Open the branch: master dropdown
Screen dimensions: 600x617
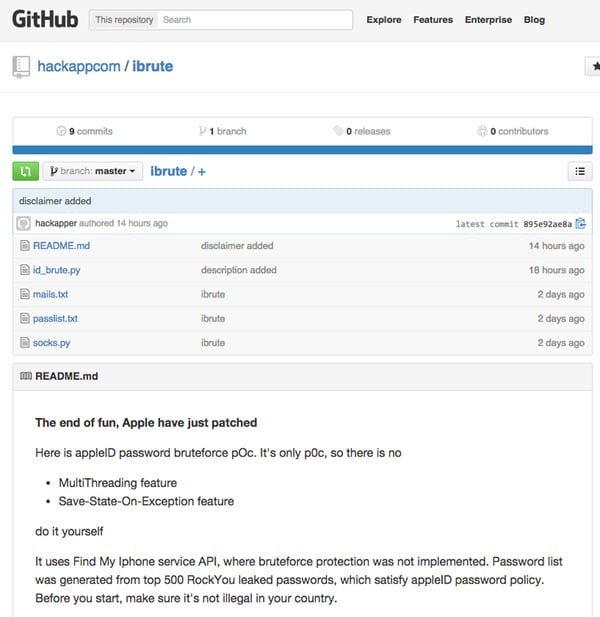93,171
